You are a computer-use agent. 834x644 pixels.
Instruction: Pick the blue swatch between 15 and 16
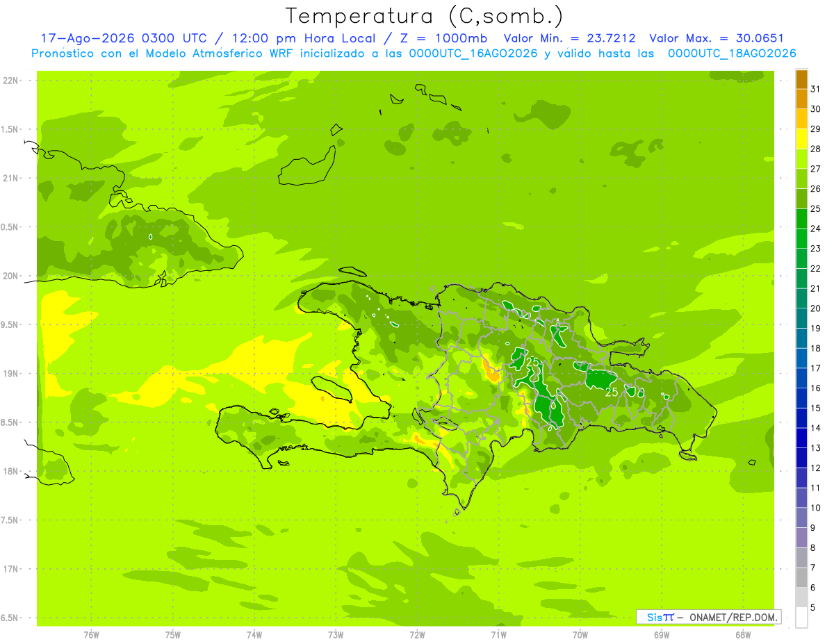(x=801, y=398)
